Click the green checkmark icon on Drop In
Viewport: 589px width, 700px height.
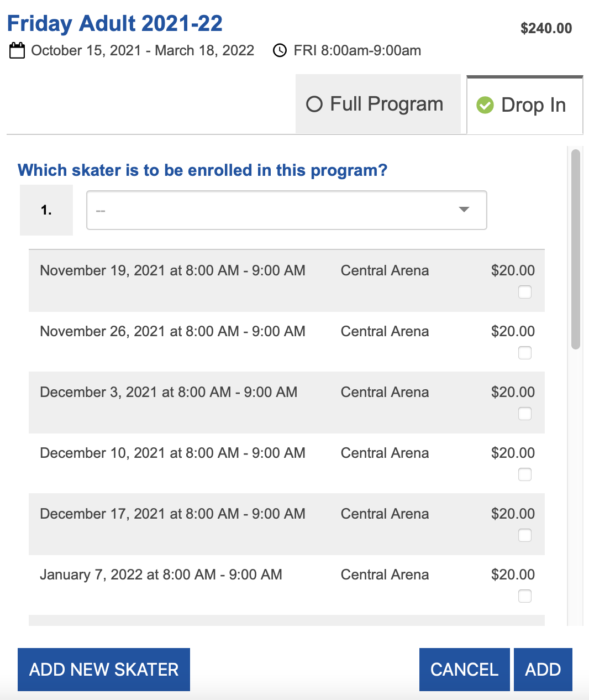485,105
